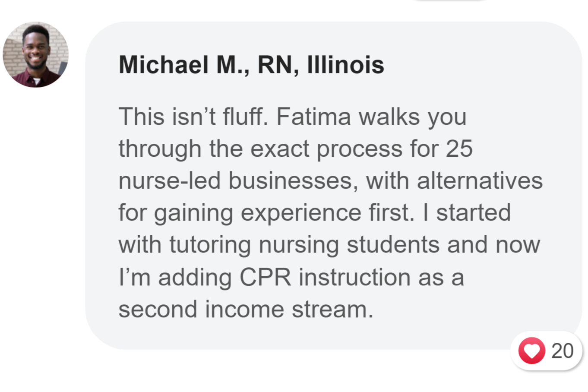The height and width of the screenshot is (392, 588).
Task: Click the word "CPR" in the comment
Action: [265, 277]
